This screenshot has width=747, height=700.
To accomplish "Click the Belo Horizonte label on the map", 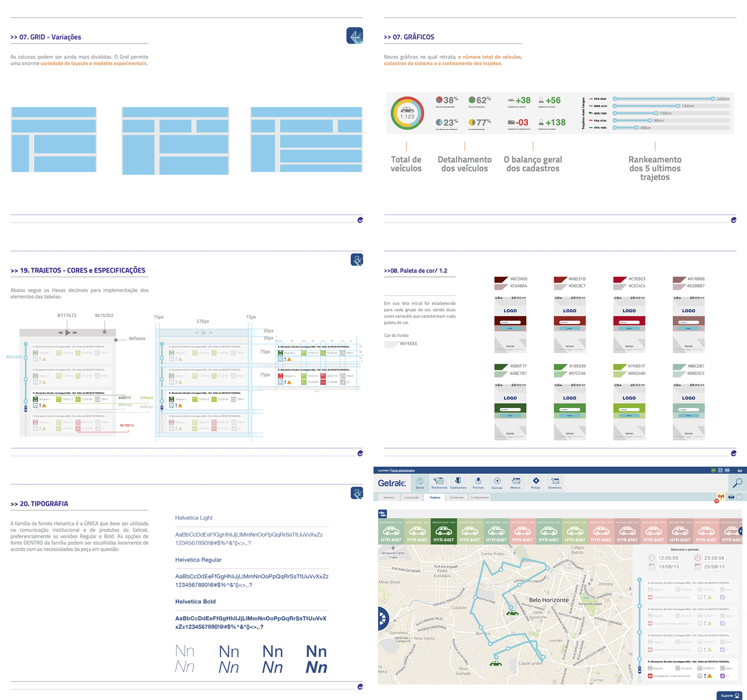I will click(x=549, y=600).
